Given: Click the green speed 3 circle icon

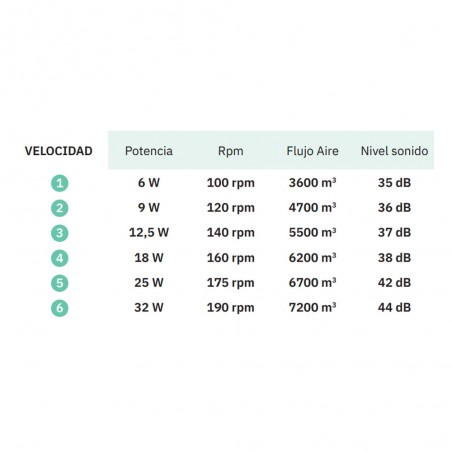Looking at the screenshot, I should click(60, 233).
